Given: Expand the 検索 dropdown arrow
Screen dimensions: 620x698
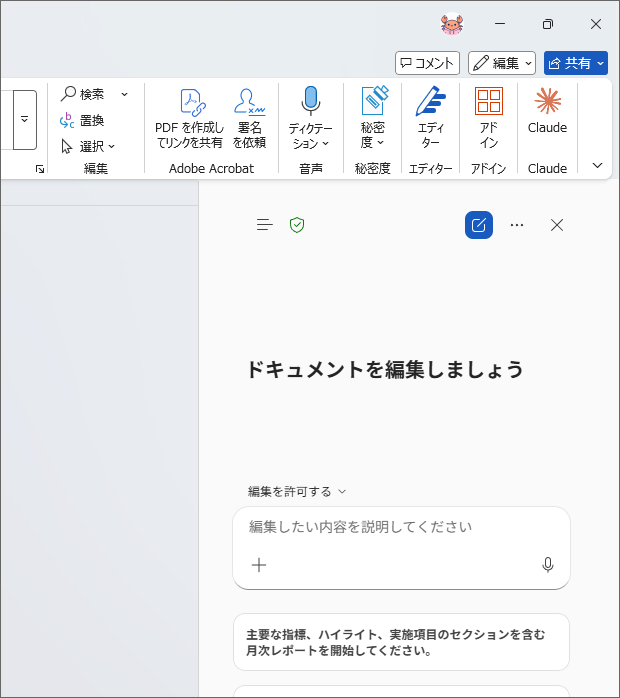Looking at the screenshot, I should click(125, 94).
